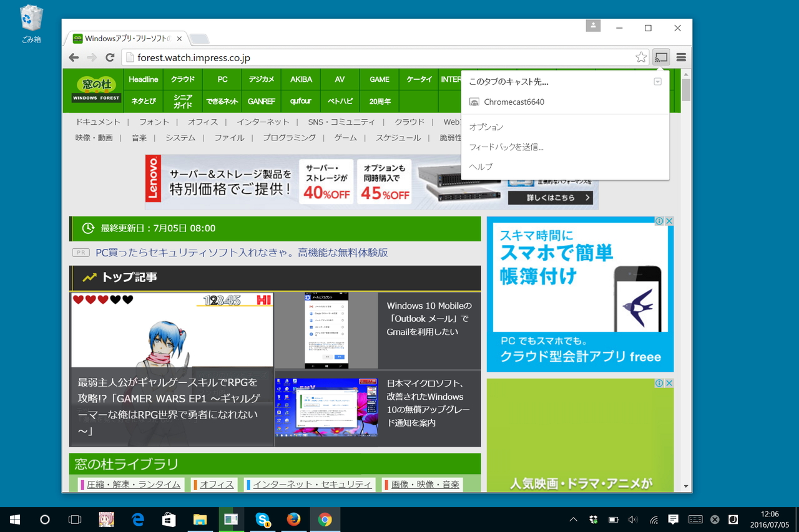Click the Cast icon next to the address bar
Viewport: 799px width, 532px height.
(660, 57)
